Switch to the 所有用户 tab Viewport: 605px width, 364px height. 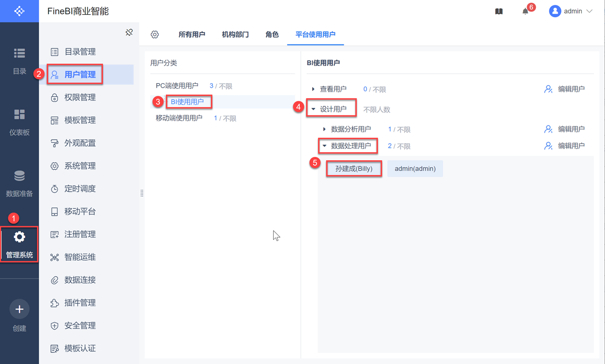tap(192, 35)
